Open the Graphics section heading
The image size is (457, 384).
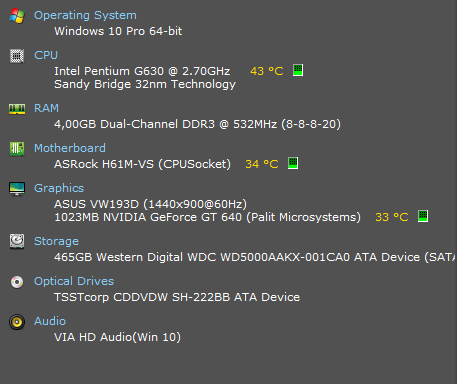[x=59, y=188]
